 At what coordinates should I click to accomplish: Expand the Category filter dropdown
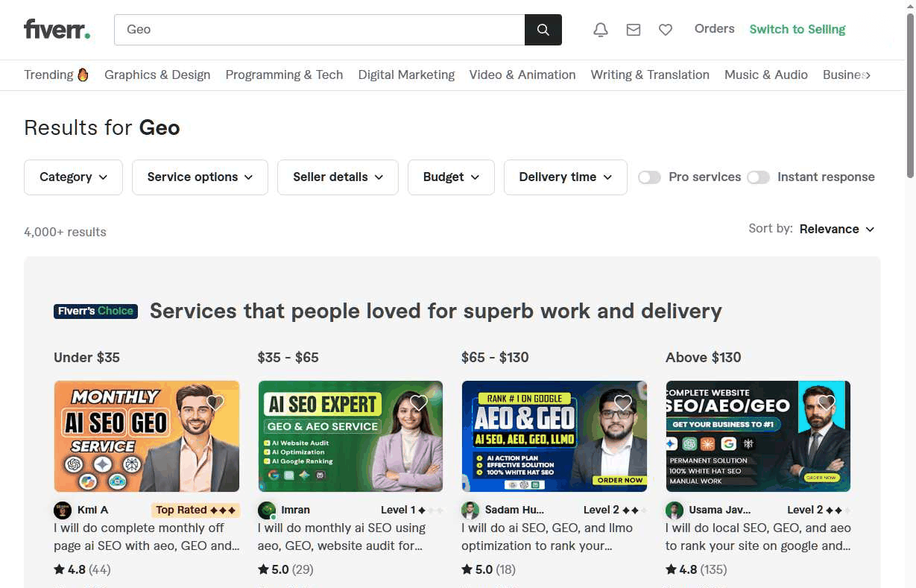tap(73, 177)
